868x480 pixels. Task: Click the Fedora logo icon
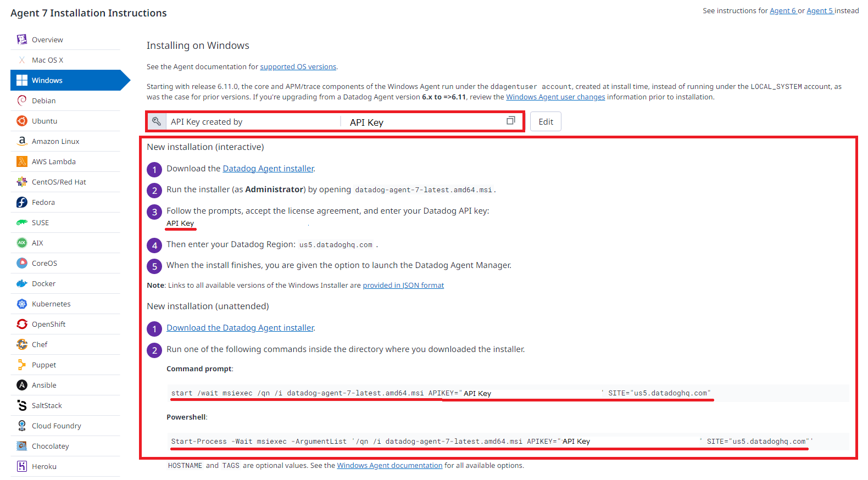point(22,202)
